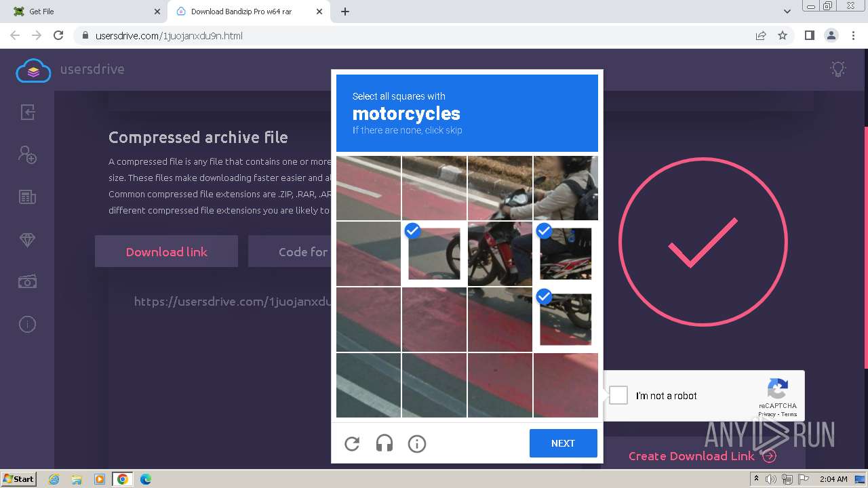Open the sidebar login icon

tap(27, 112)
